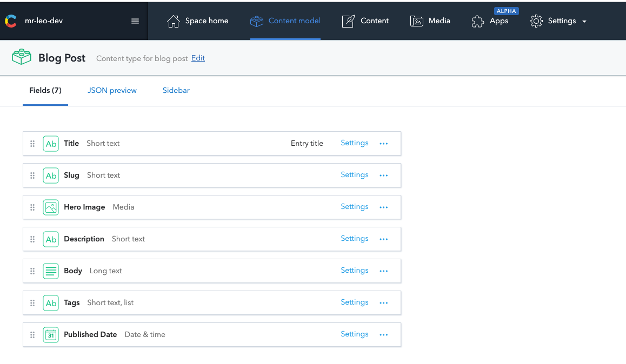
Task: Open Settings for the Slug field
Action: [354, 174]
